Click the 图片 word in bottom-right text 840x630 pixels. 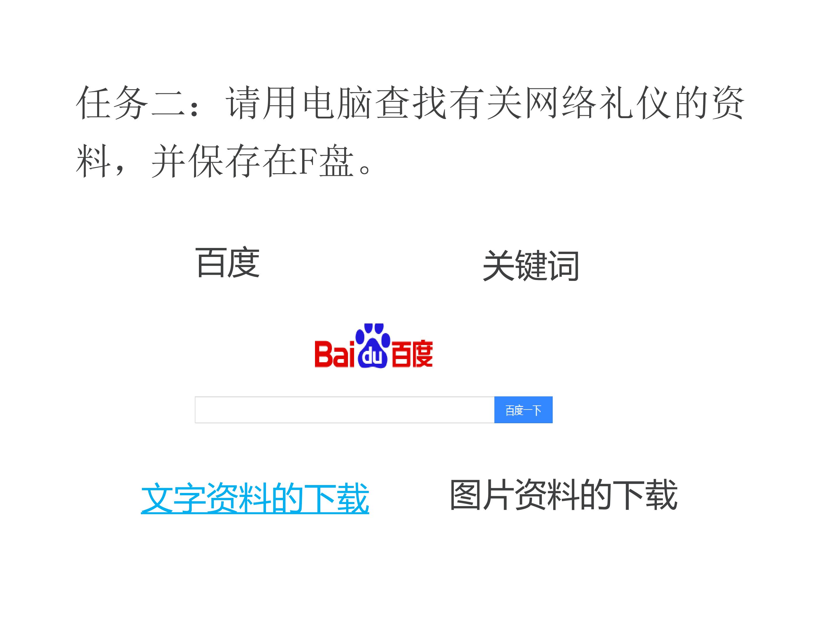click(482, 494)
